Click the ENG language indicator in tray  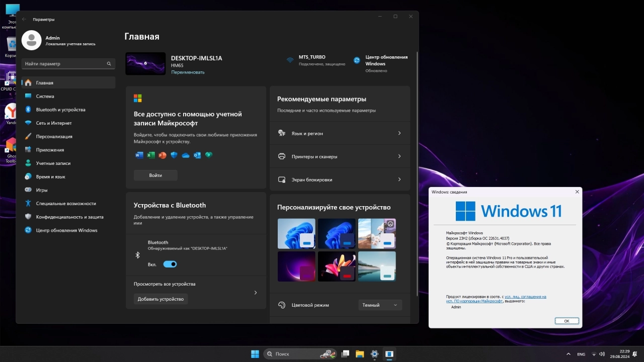(x=581, y=354)
